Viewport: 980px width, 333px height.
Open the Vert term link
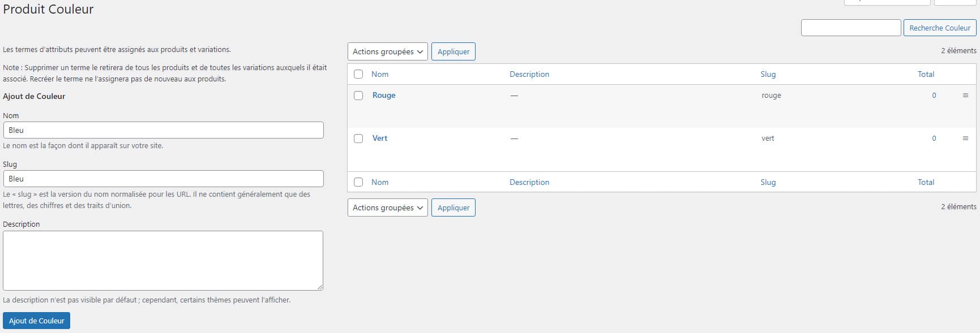tap(380, 139)
